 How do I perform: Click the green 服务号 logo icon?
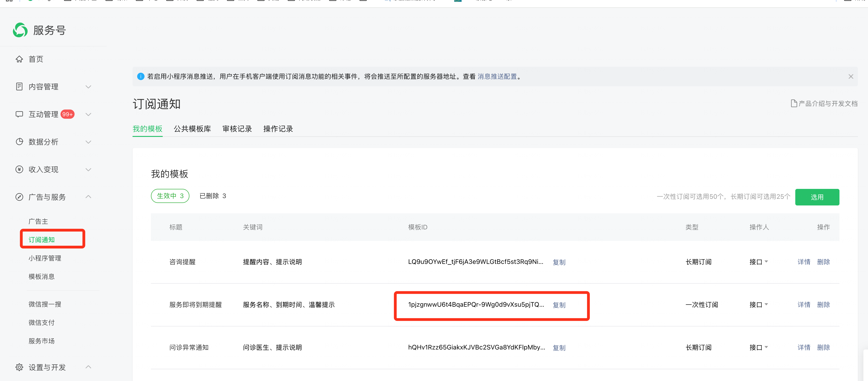point(20,30)
